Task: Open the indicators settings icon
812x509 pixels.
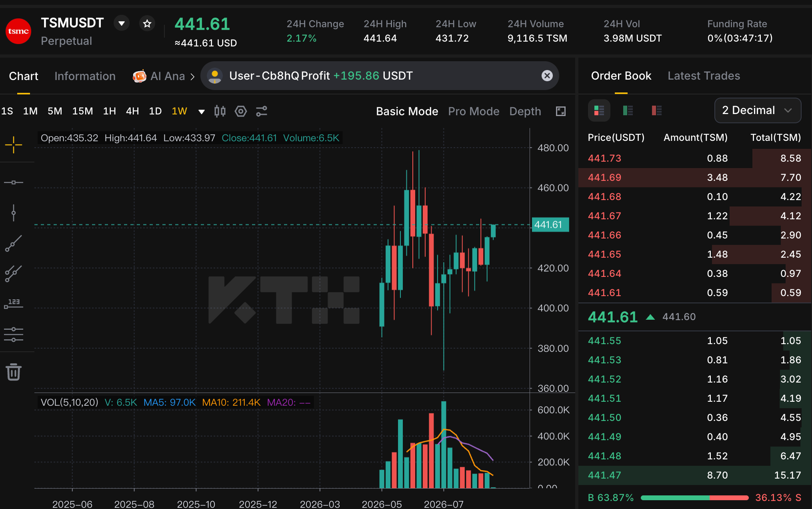Action: 262,111
